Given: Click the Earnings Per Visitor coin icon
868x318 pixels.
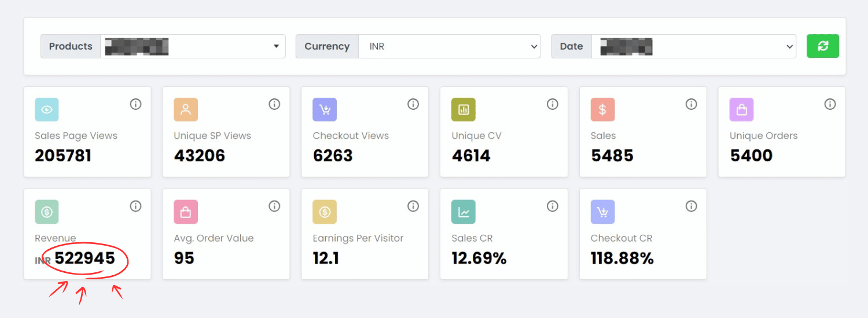Looking at the screenshot, I should [325, 212].
